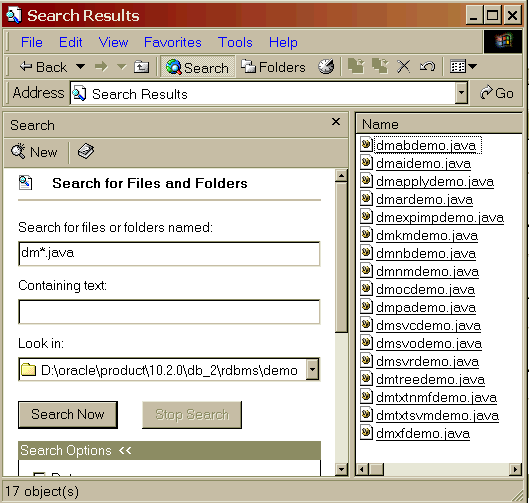Click the Search Now button

(68, 415)
